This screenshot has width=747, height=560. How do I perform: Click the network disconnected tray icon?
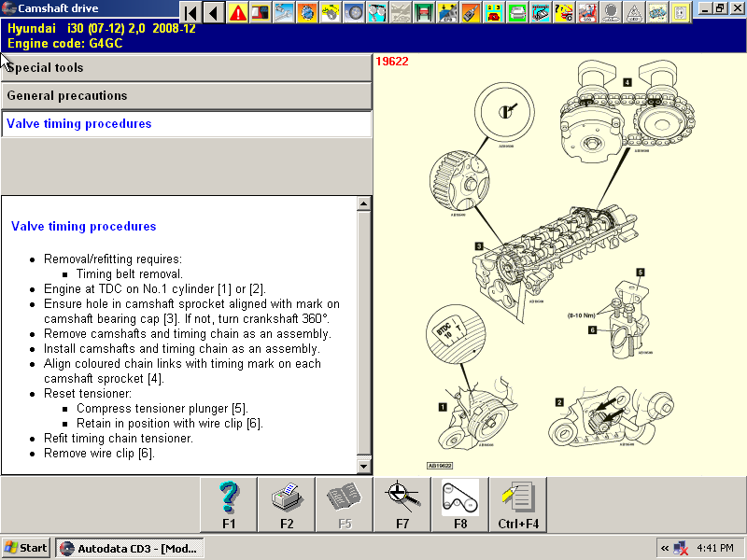(x=682, y=549)
